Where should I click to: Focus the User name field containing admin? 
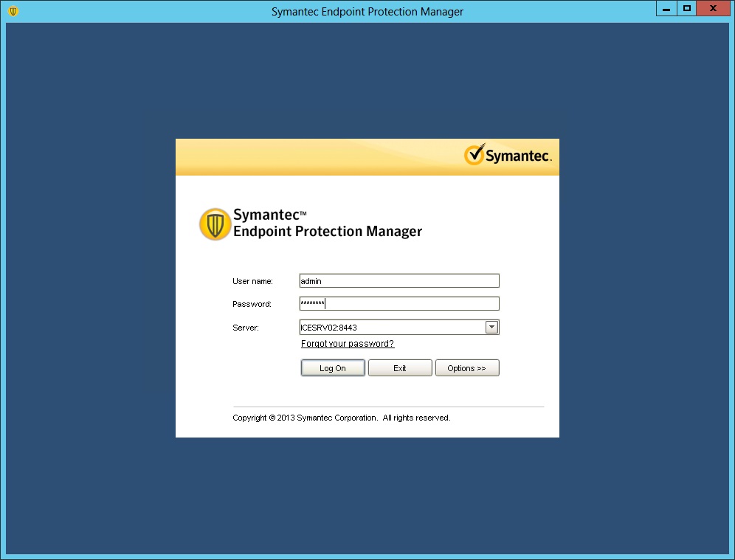398,280
